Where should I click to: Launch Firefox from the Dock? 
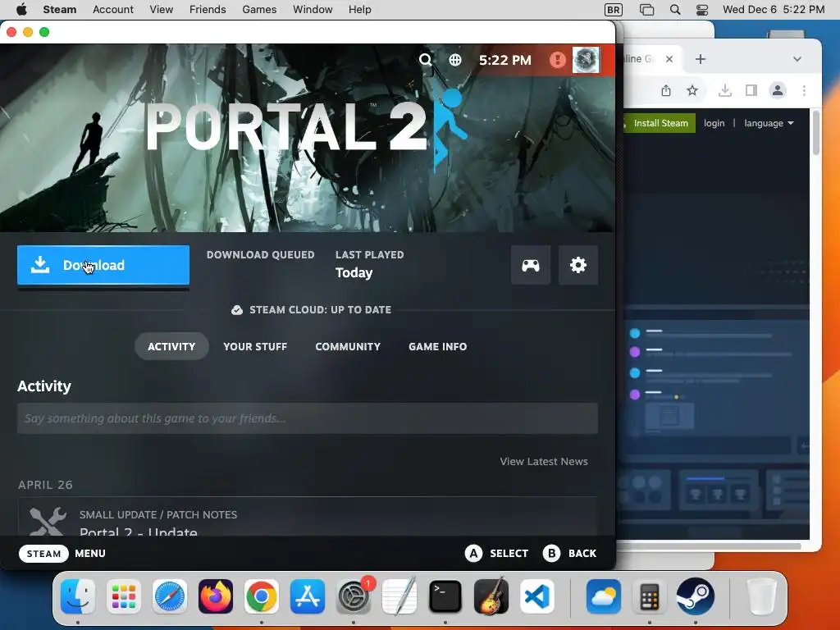216,596
